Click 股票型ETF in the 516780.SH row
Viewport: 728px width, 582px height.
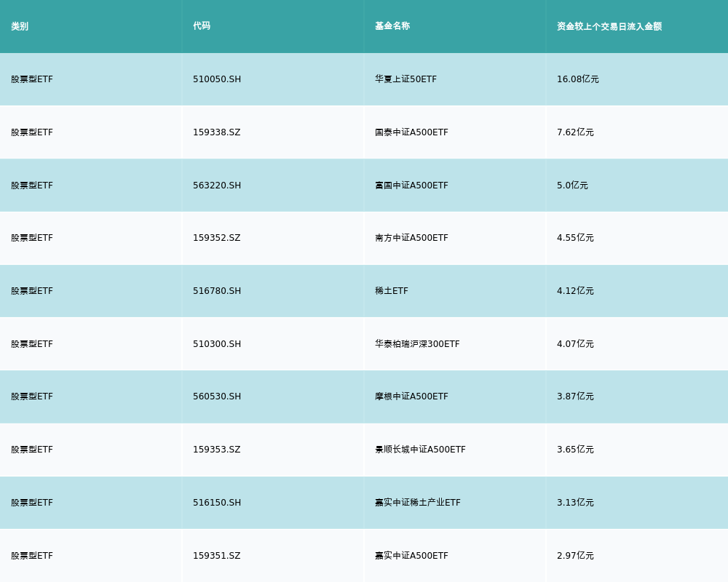pyautogui.click(x=32, y=290)
